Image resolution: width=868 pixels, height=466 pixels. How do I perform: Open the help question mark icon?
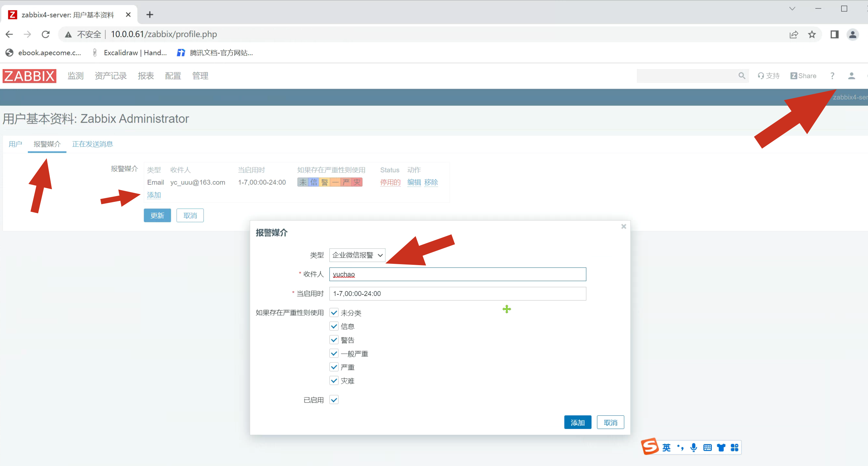coord(832,76)
